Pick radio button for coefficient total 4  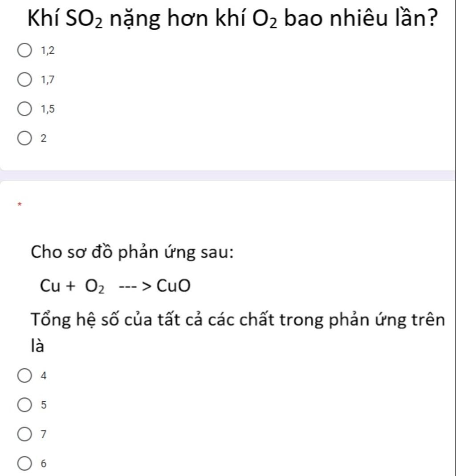pos(24,375)
